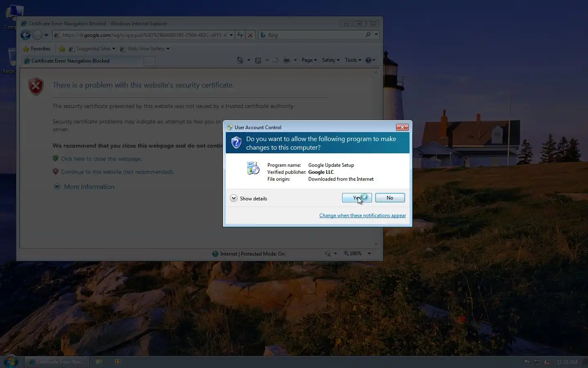The width and height of the screenshot is (588, 368).
Task: Open the address bar history dropdown
Action: (231, 35)
